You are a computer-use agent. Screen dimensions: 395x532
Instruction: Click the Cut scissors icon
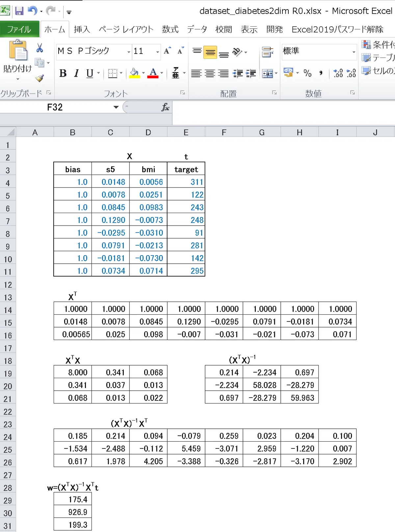(39, 48)
